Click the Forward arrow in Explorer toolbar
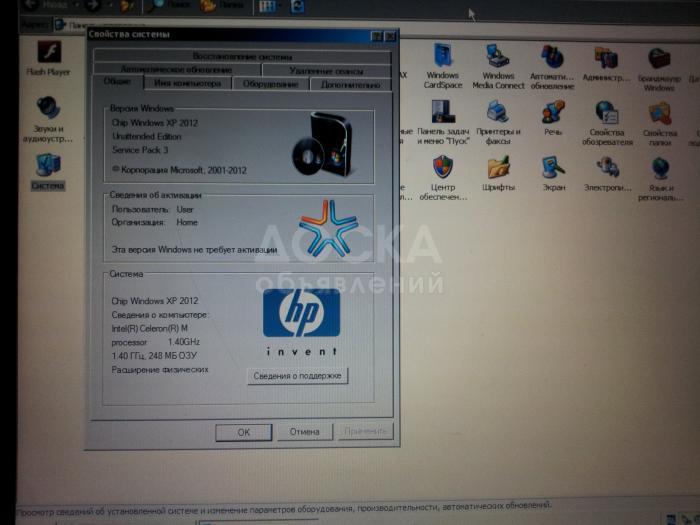The width and height of the screenshot is (700, 525). 92,5
